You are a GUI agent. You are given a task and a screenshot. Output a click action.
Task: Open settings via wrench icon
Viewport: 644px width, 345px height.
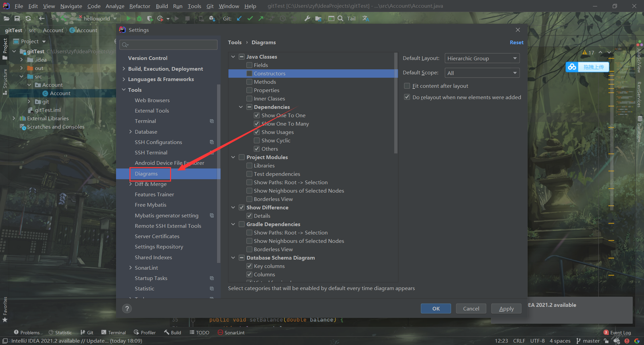307,18
